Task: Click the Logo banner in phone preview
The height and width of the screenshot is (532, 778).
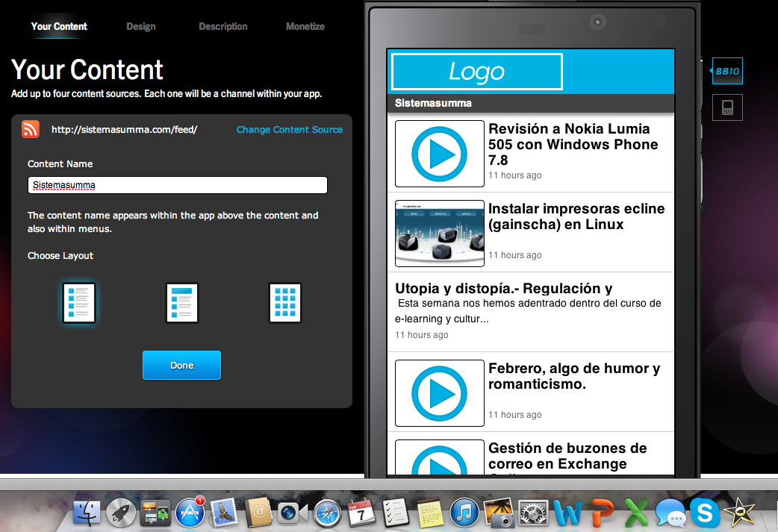Action: tap(476, 72)
